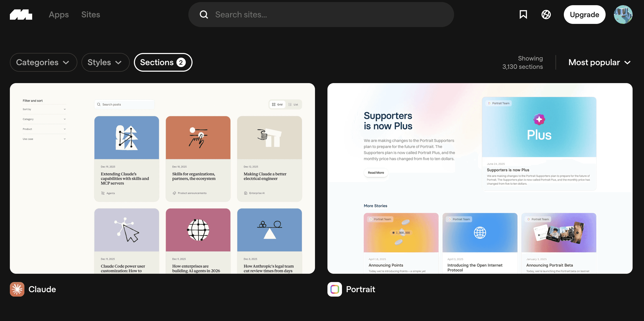Click the globe icon beside Upgrade
Screen dimensions: 644x321
coord(546,15)
